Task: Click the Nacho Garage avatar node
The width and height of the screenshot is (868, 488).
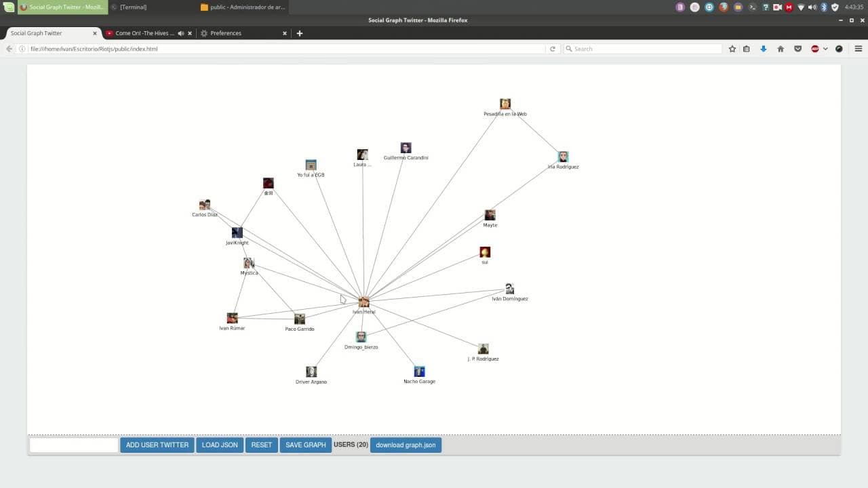Action: click(419, 371)
